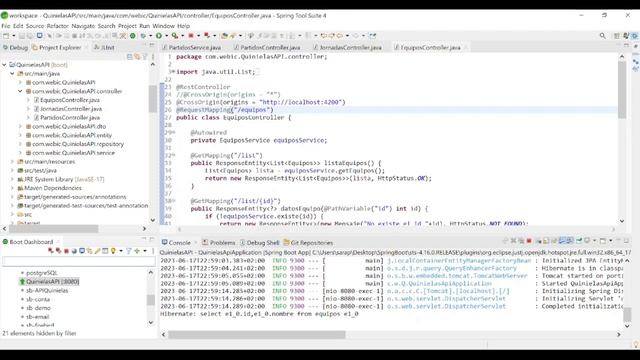Click open-console monitor icon in Boot Dashboard
The image size is (640, 360).
[82, 251]
